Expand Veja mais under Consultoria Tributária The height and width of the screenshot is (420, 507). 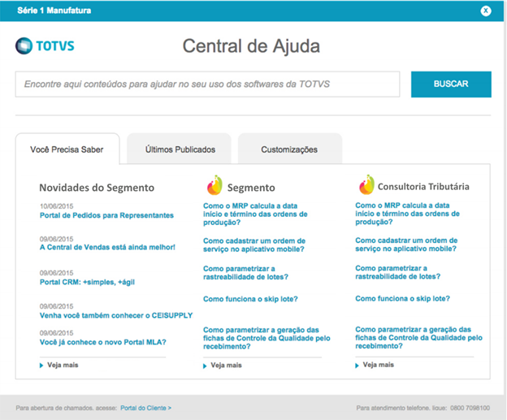375,365
